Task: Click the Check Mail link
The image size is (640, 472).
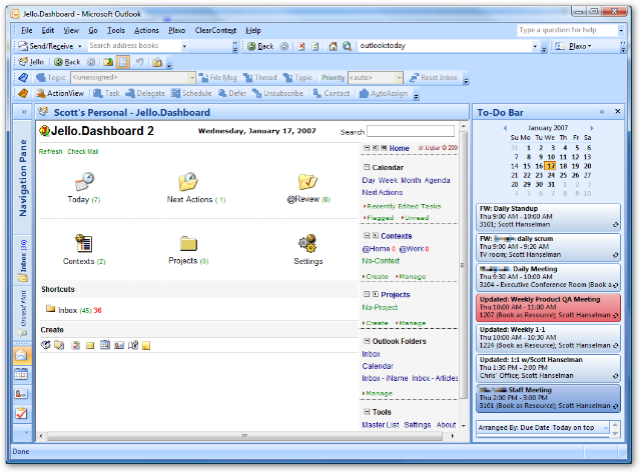Action: tap(83, 151)
